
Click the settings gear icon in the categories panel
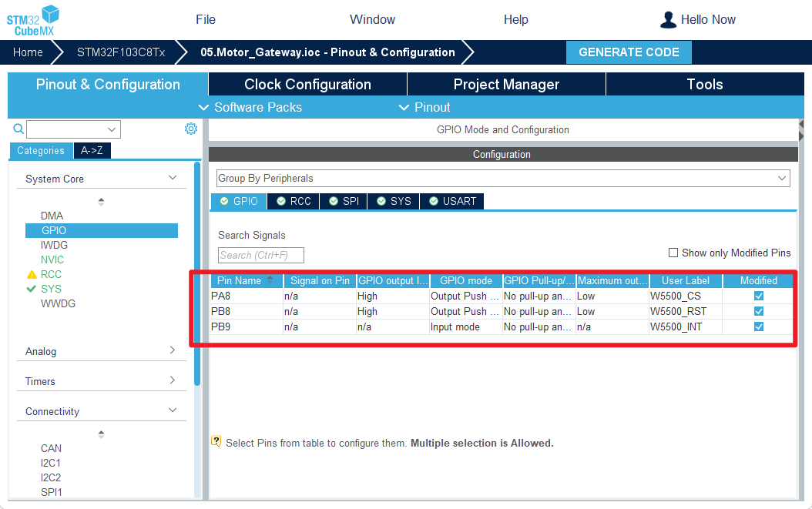pos(191,129)
